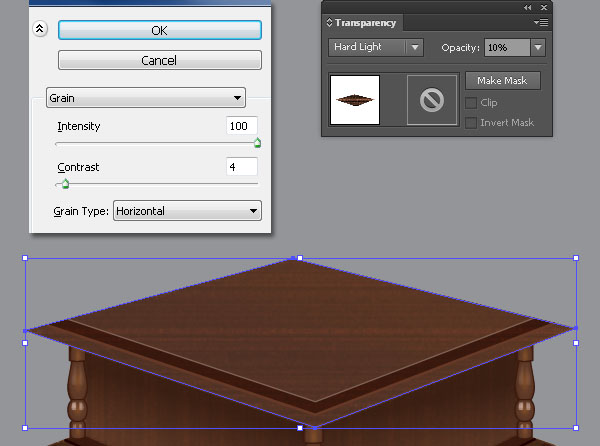This screenshot has width=600, height=446.
Task: Select the artwork thumbnail in Transparency panel
Action: [355, 100]
